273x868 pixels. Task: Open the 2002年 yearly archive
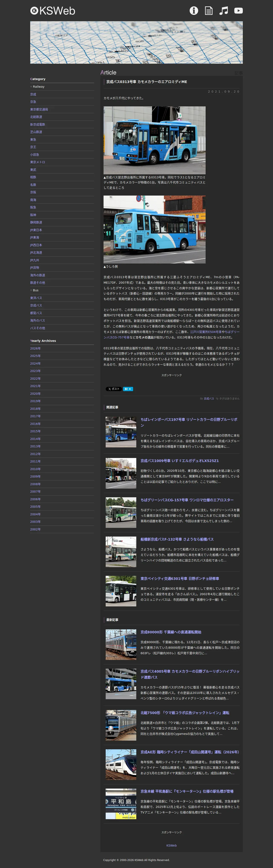point(36,529)
